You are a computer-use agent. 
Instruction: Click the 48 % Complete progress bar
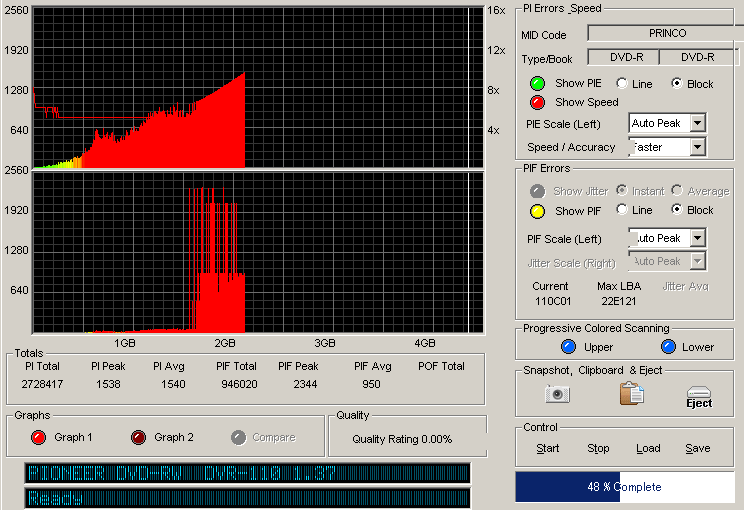624,487
